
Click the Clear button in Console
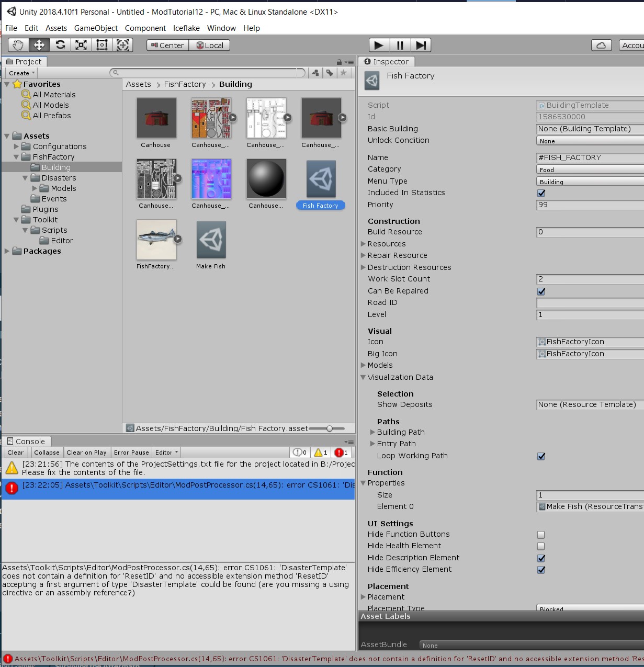click(x=15, y=453)
